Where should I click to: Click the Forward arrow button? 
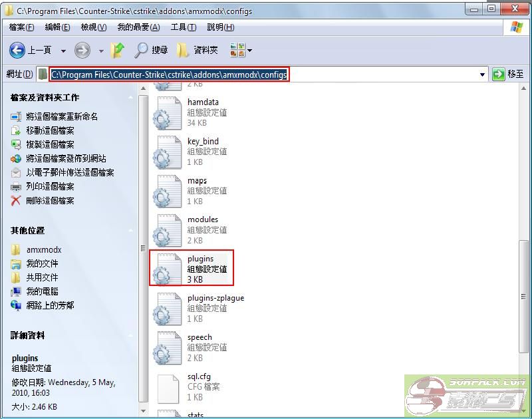[82, 50]
